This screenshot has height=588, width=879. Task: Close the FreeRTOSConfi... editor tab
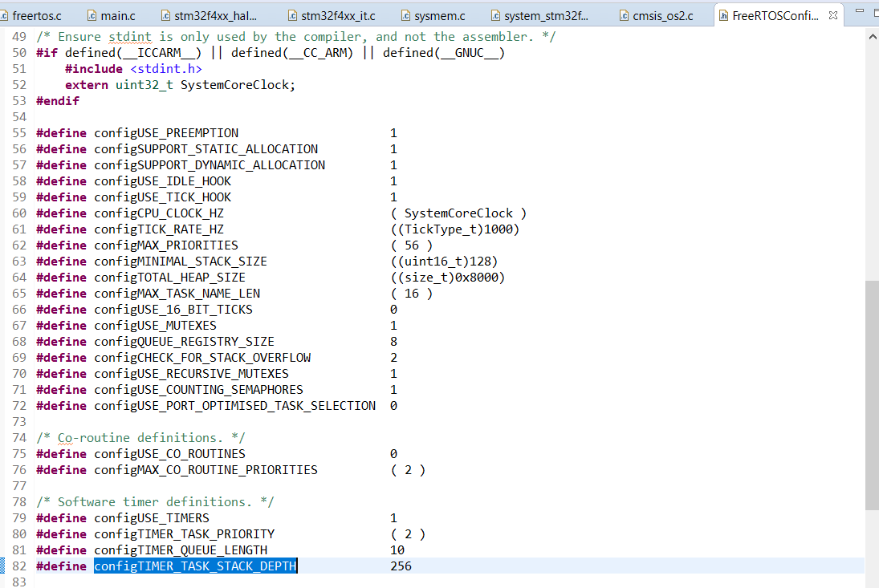[x=833, y=16]
